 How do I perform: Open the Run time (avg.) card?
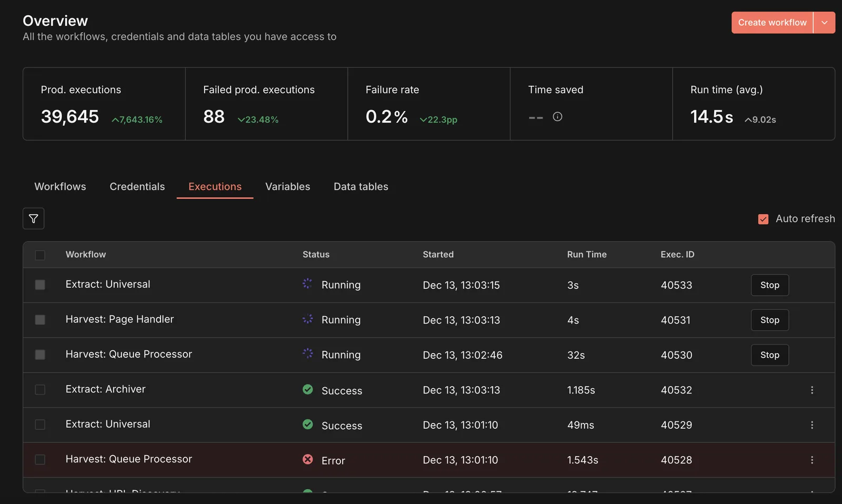pyautogui.click(x=754, y=104)
